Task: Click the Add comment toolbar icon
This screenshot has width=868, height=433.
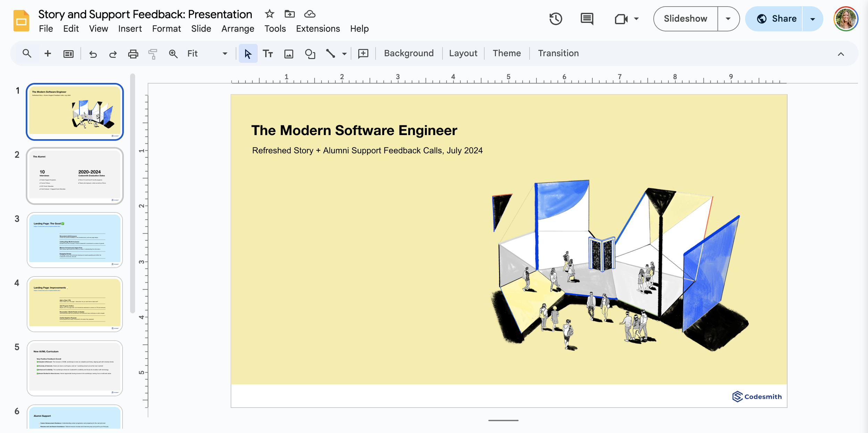Action: pos(363,53)
